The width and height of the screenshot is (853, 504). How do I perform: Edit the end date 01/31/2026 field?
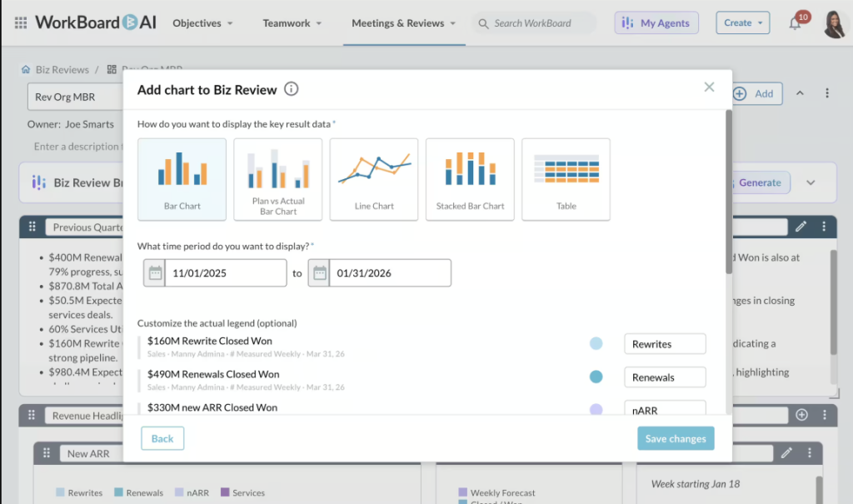(390, 272)
